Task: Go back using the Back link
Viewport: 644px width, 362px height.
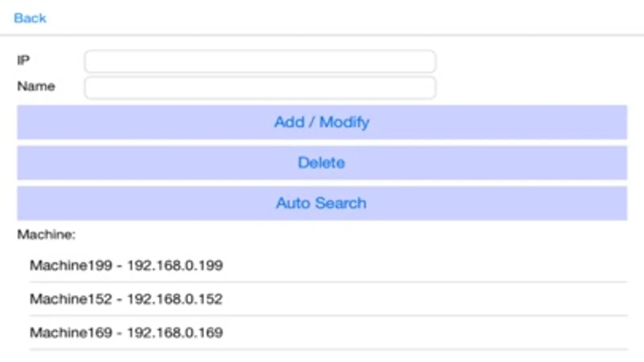Action: pyautogui.click(x=30, y=18)
